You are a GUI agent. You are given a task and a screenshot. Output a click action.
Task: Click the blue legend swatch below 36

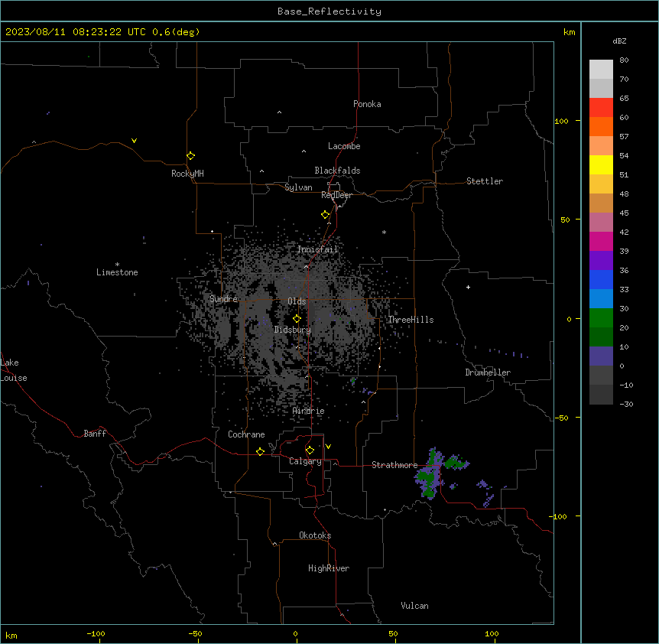pyautogui.click(x=601, y=279)
